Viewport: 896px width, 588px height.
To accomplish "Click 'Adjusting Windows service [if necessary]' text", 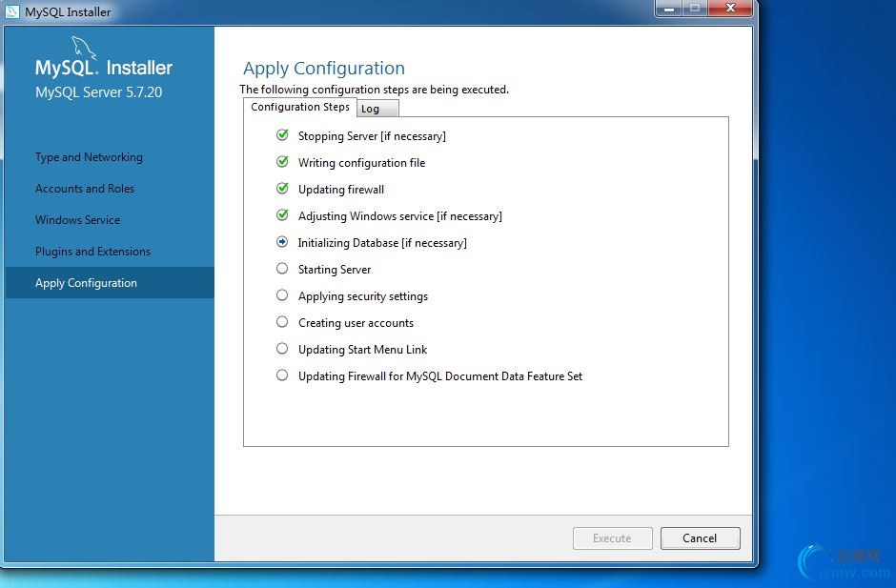I will tap(400, 216).
